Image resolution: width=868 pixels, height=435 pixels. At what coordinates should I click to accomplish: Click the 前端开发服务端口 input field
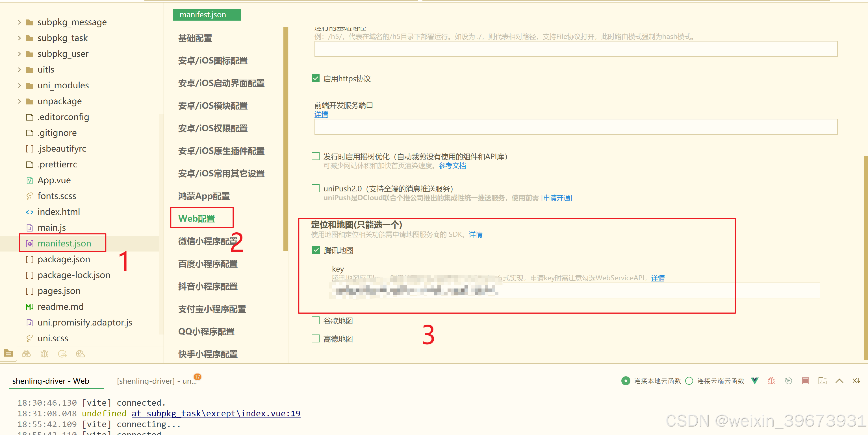click(x=576, y=126)
